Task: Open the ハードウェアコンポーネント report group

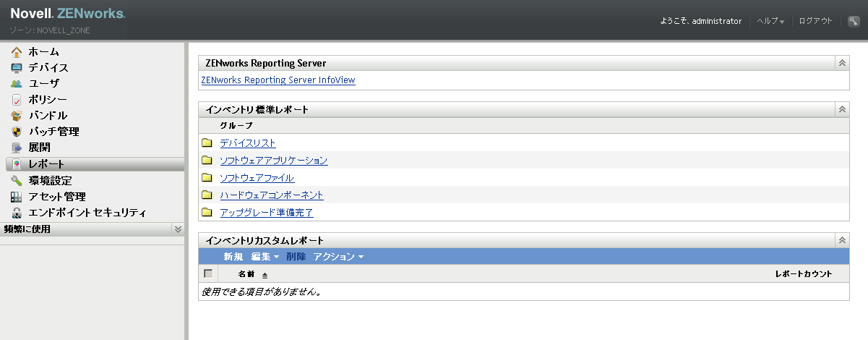Action: [272, 195]
